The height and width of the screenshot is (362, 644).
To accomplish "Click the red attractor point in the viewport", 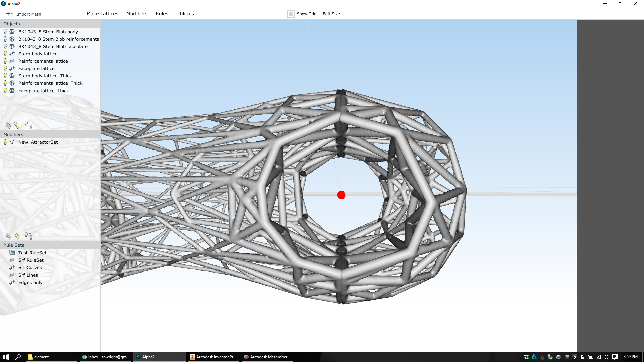I will [x=341, y=195].
